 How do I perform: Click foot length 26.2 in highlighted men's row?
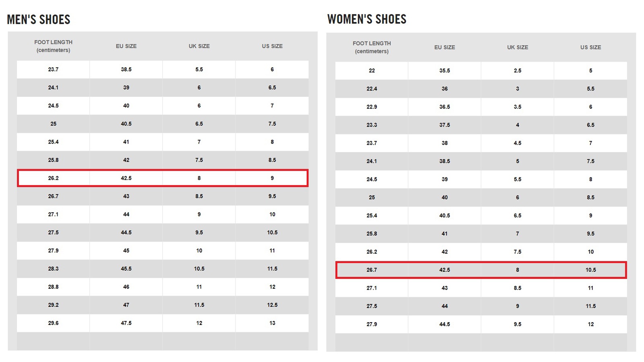click(x=53, y=178)
